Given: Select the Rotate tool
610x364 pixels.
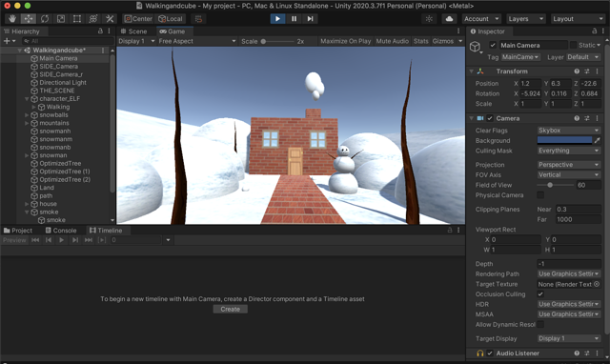Looking at the screenshot, I should pos(45,19).
